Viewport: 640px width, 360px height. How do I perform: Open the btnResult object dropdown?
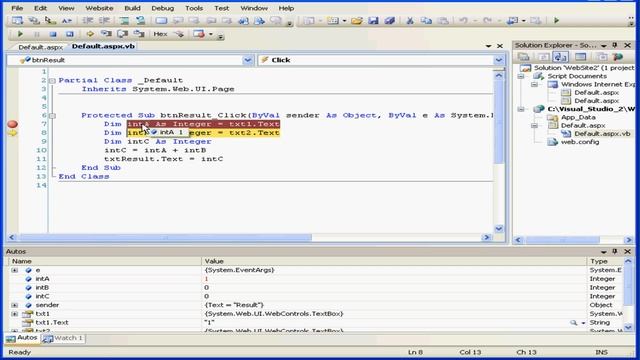pyautogui.click(x=247, y=60)
